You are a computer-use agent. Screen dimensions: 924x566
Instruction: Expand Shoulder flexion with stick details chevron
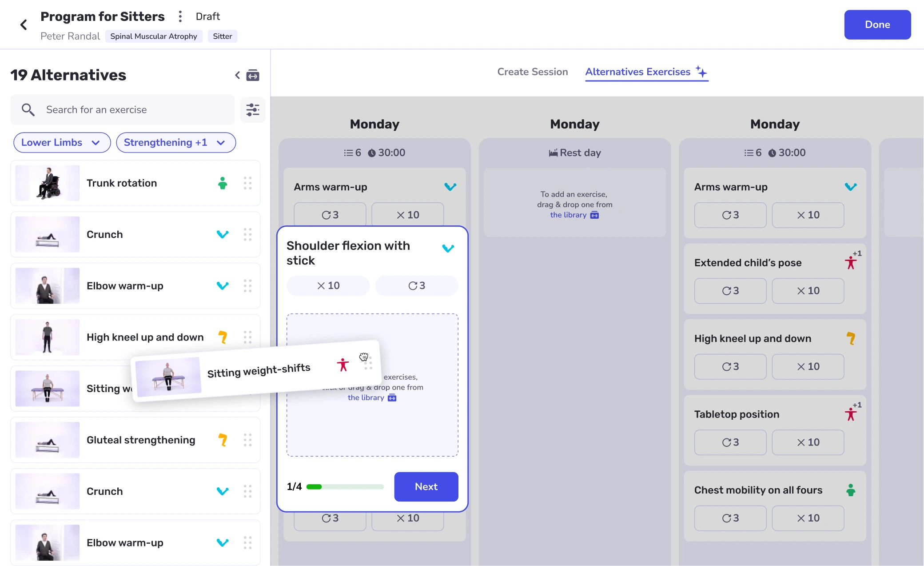pos(448,248)
